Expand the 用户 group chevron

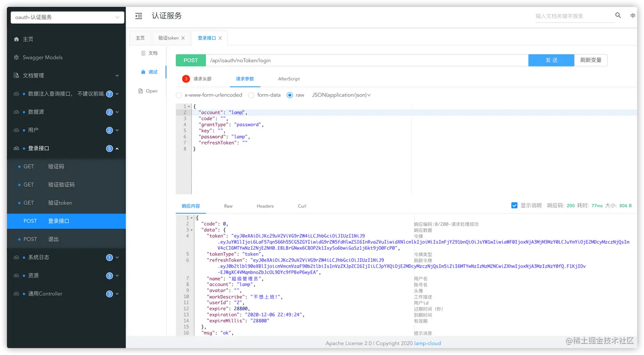click(117, 130)
